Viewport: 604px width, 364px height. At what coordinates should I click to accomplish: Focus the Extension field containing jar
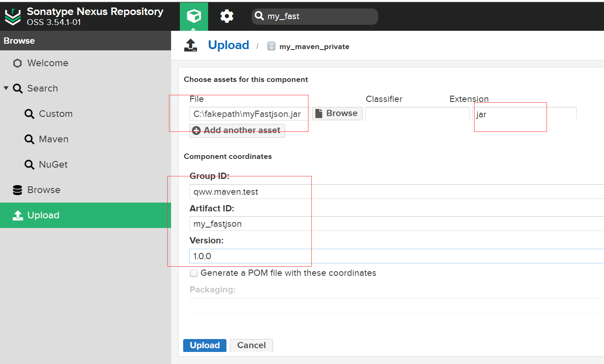click(x=524, y=114)
